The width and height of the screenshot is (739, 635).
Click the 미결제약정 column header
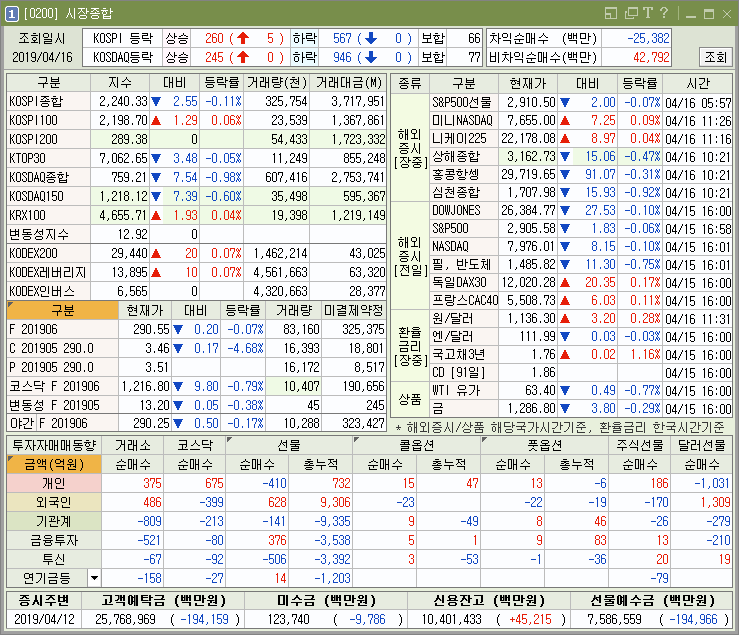pyautogui.click(x=353, y=310)
